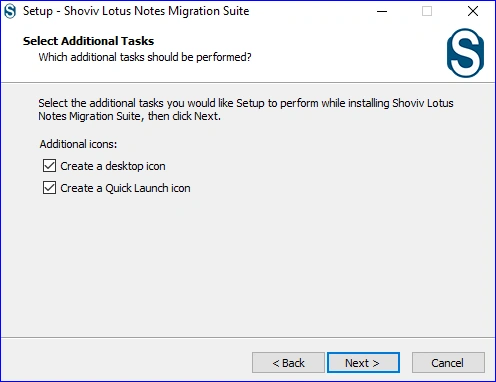Close the Setup window with X
Image resolution: width=496 pixels, height=382 pixels.
pyautogui.click(x=473, y=11)
